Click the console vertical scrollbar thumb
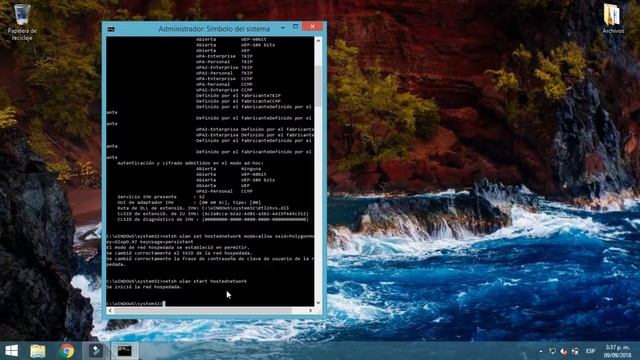This screenshot has width=640, height=360. (x=318, y=85)
